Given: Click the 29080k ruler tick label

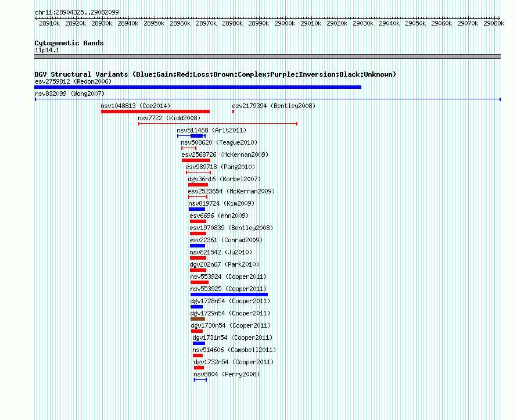Looking at the screenshot, I should (x=494, y=23).
